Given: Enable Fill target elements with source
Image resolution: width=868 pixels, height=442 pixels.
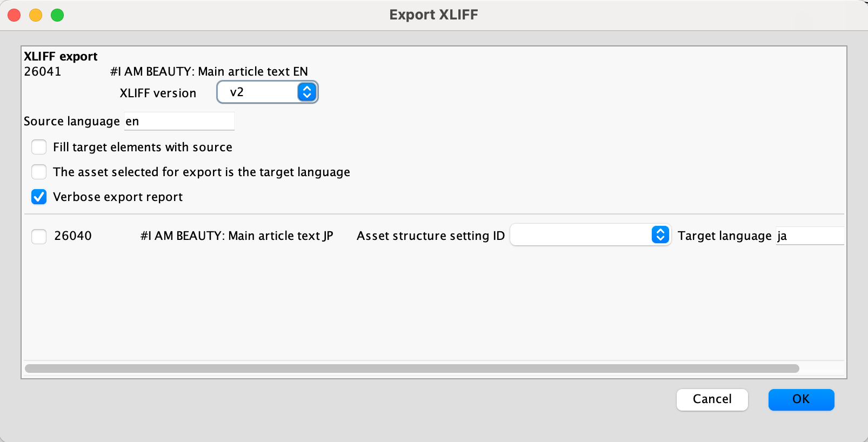Looking at the screenshot, I should click(x=39, y=147).
